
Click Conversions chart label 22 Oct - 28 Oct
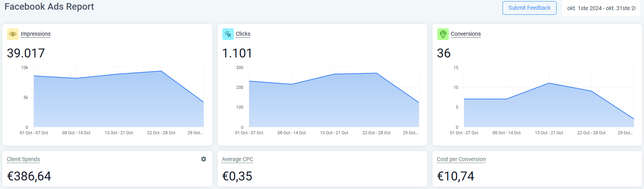pyautogui.click(x=592, y=133)
